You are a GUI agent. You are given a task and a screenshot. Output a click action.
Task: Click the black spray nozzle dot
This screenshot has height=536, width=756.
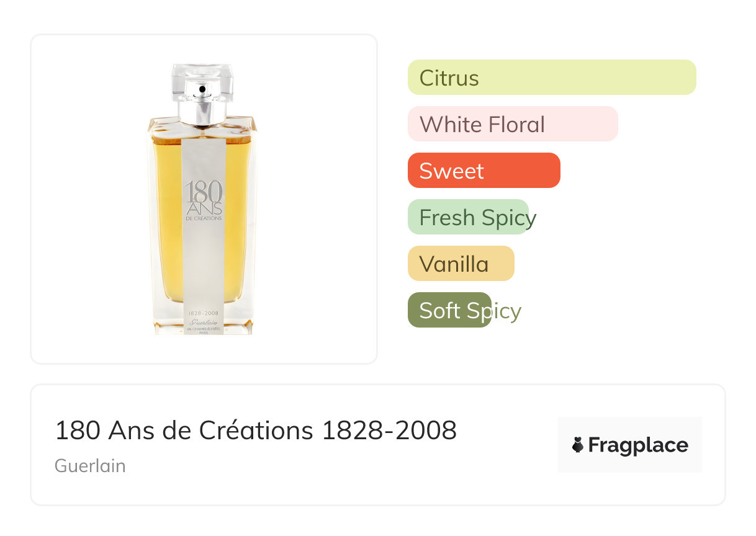tap(202, 90)
